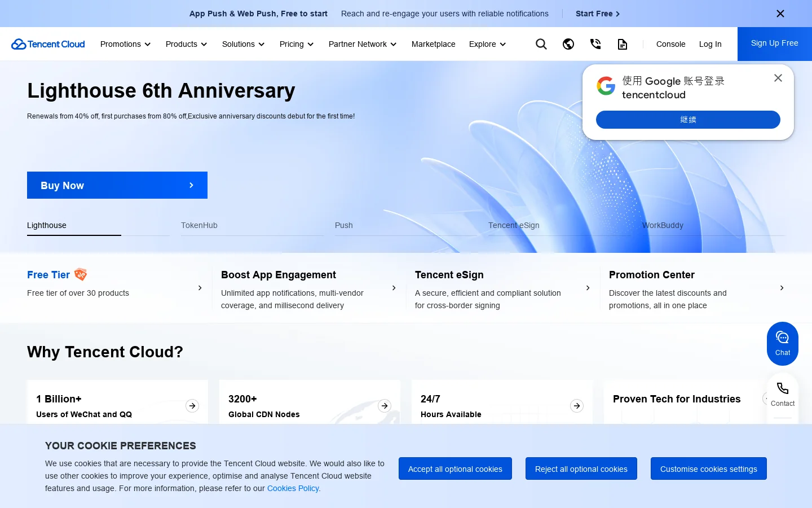812x508 pixels.
Task: Click the Buy Now button
Action: coord(117,185)
